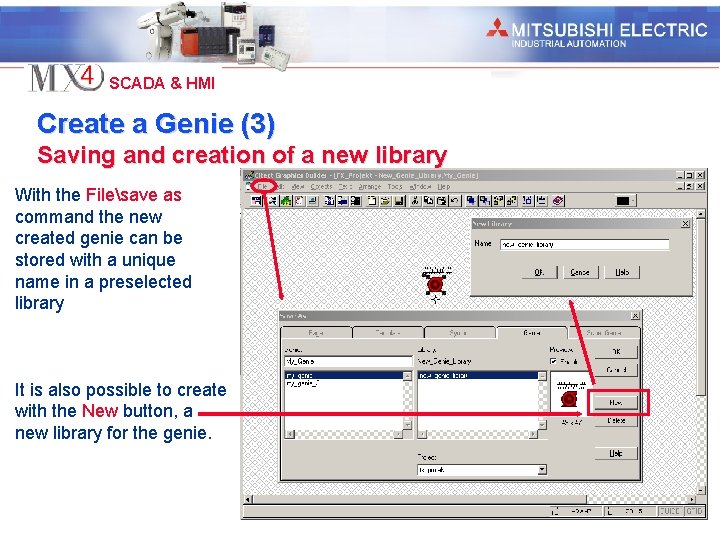720x540 pixels.
Task: Click the Save disk toolbar icon
Action: (399, 201)
